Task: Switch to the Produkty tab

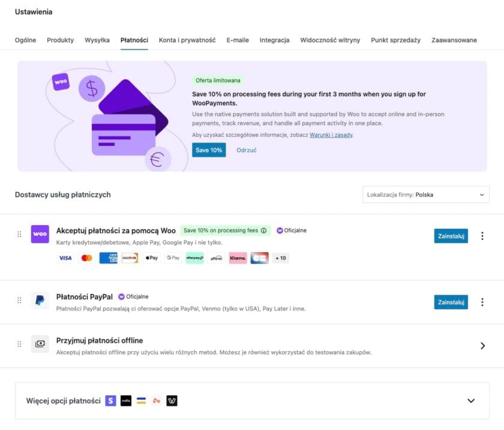Action: click(x=59, y=40)
